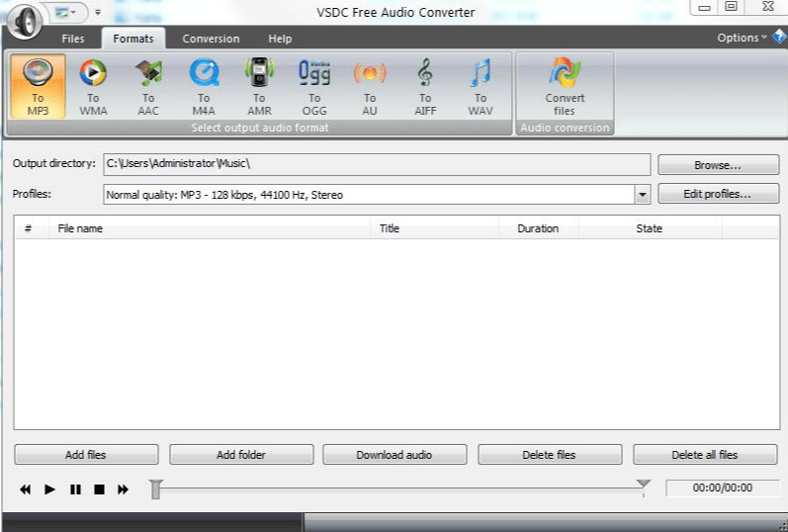Click the # column header

coord(32,228)
